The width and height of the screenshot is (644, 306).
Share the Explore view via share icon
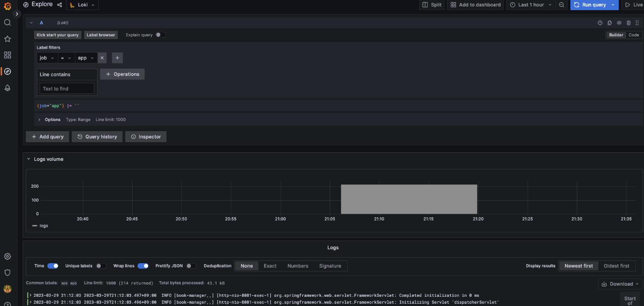pyautogui.click(x=59, y=5)
